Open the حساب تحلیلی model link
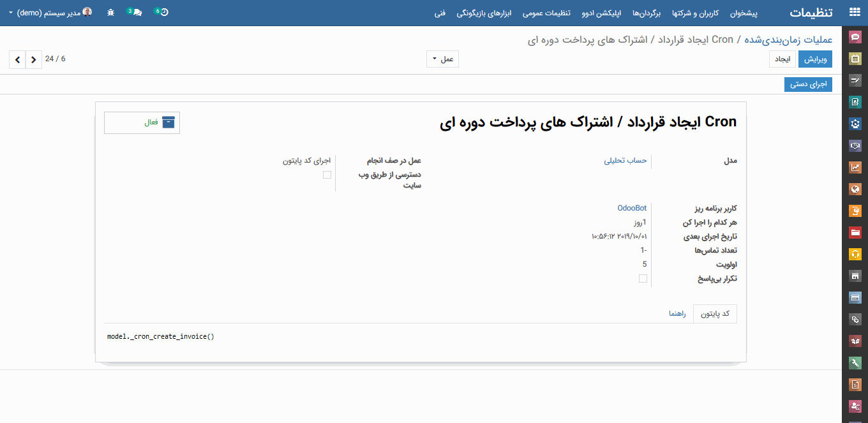 [x=625, y=161]
